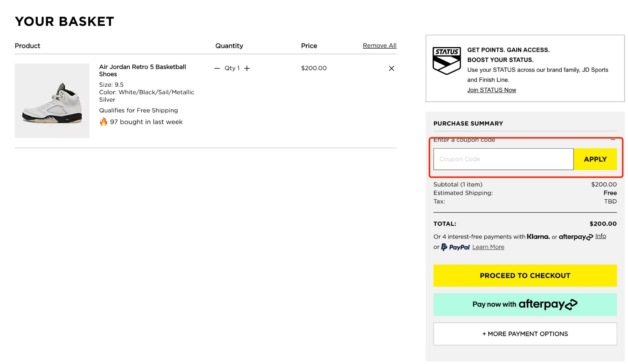Decrease quantity with the minus stepper
Viewport: 628px width, 364px height.
[x=216, y=68]
